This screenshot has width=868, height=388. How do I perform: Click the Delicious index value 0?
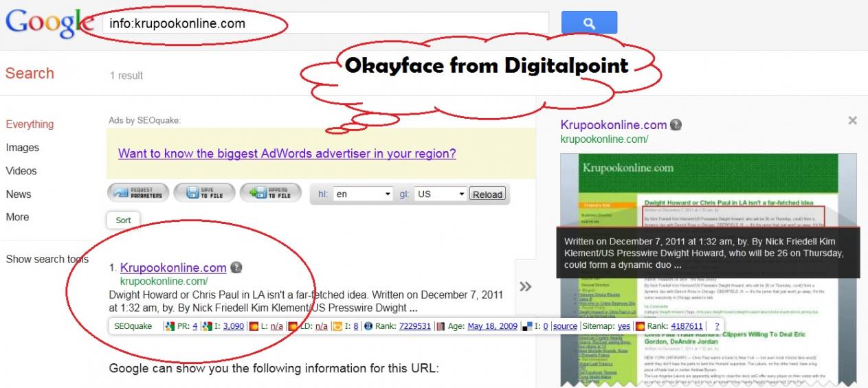point(546,327)
